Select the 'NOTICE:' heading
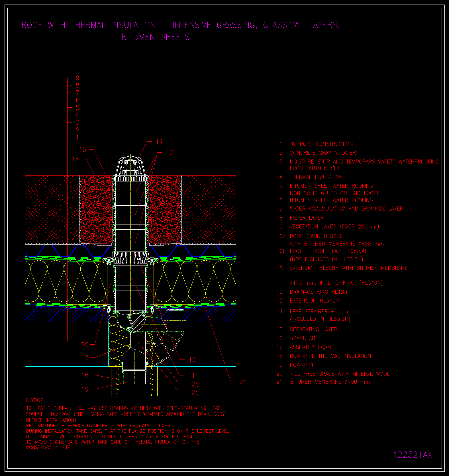 tap(35, 401)
